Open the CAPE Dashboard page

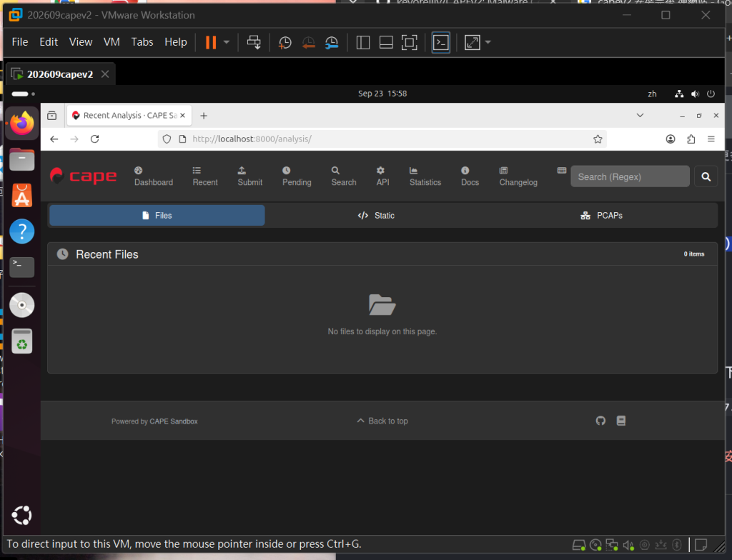[x=154, y=176]
